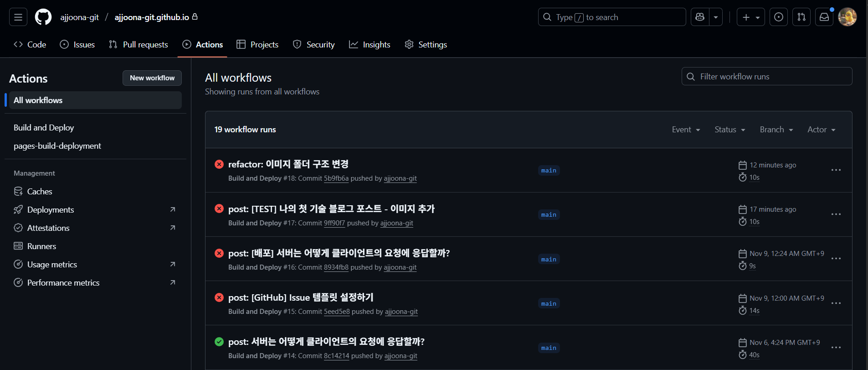The image size is (868, 370).
Task: Open options menu for workflow run #15
Action: [836, 303]
